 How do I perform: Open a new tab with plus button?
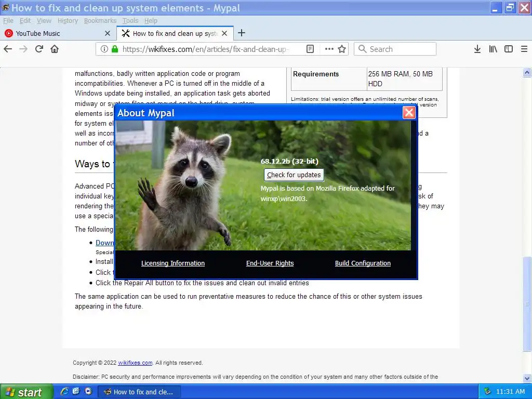click(x=242, y=33)
